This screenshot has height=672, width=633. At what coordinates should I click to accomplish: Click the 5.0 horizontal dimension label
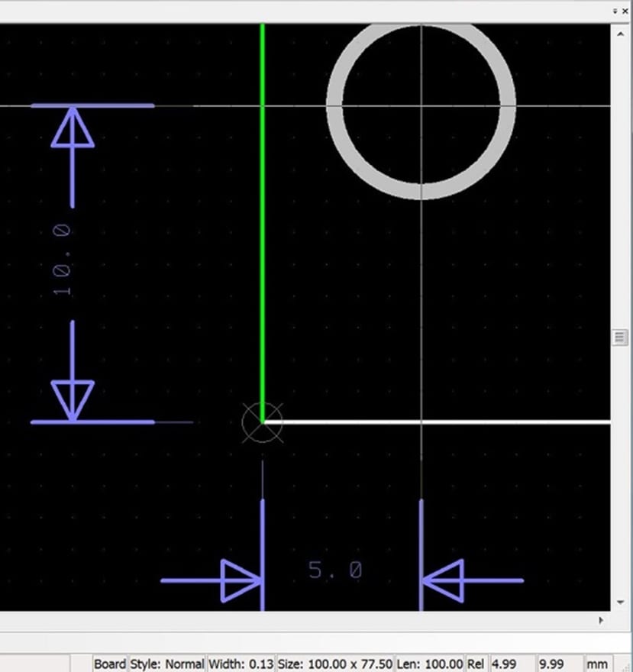(334, 569)
